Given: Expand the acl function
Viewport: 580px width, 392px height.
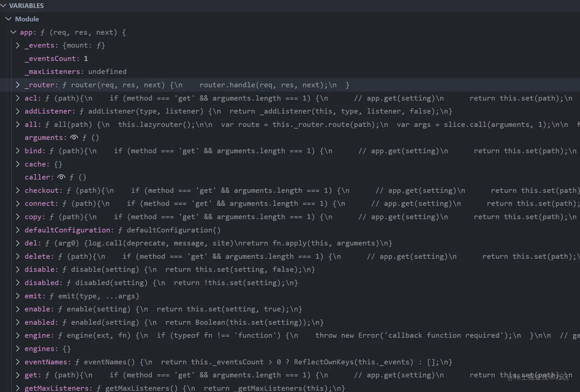Looking at the screenshot, I should point(18,98).
